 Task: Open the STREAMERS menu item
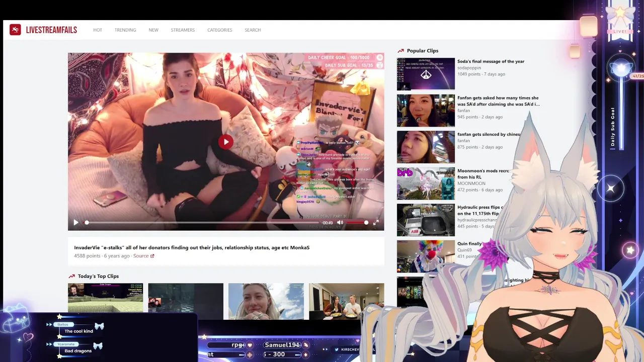click(x=183, y=30)
